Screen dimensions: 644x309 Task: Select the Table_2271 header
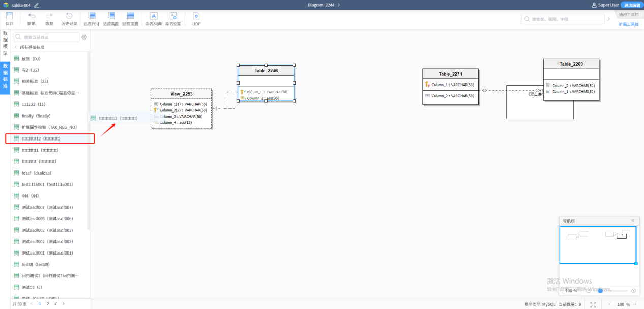coord(450,74)
